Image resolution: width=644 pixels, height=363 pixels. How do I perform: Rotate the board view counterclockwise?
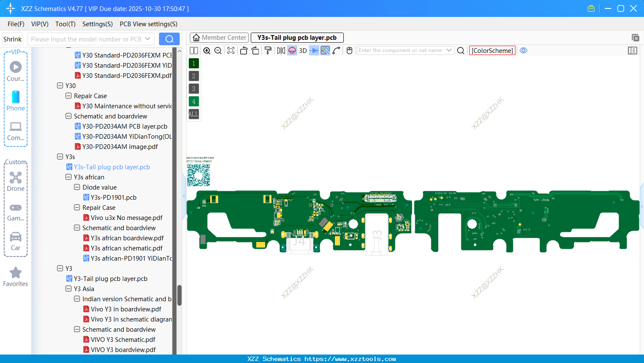pos(244,50)
